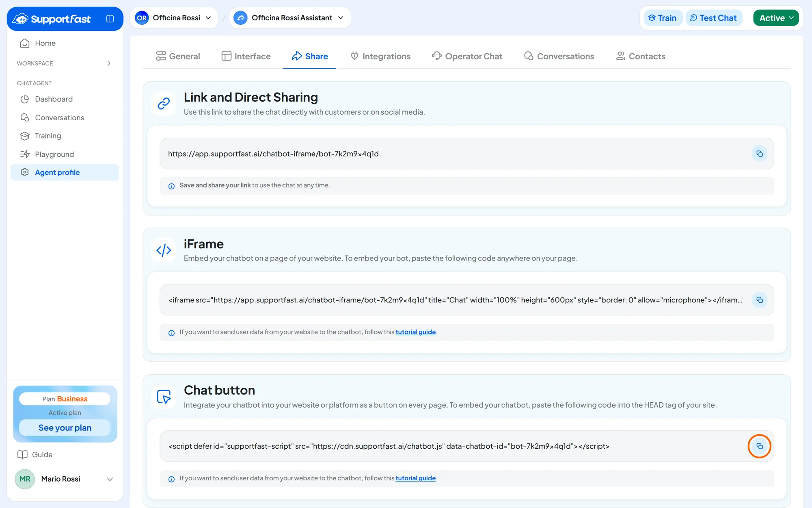Open the Dashboard in the sidebar

click(65, 99)
